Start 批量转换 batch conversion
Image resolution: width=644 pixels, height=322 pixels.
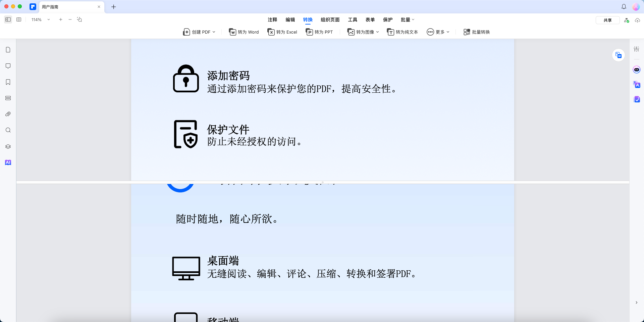pos(476,32)
